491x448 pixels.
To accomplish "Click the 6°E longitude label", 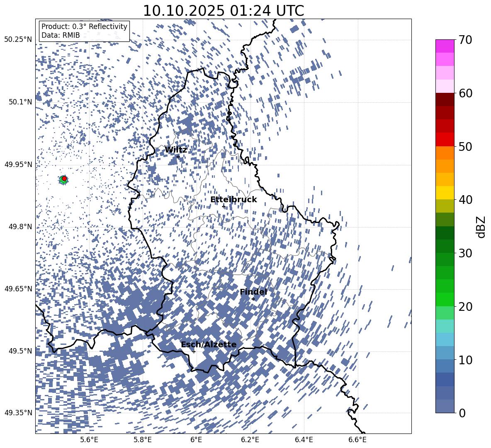I will click(x=196, y=440).
